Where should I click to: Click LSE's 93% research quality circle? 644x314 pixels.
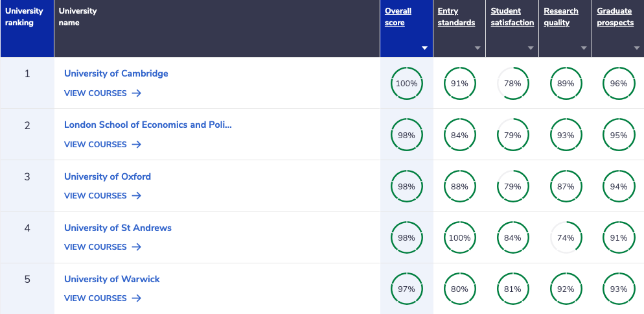pyautogui.click(x=566, y=135)
